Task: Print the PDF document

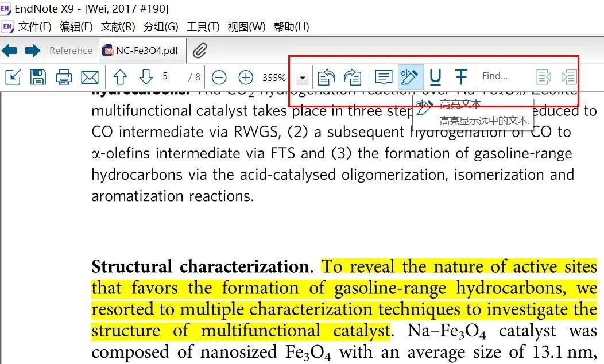Action: pyautogui.click(x=64, y=77)
